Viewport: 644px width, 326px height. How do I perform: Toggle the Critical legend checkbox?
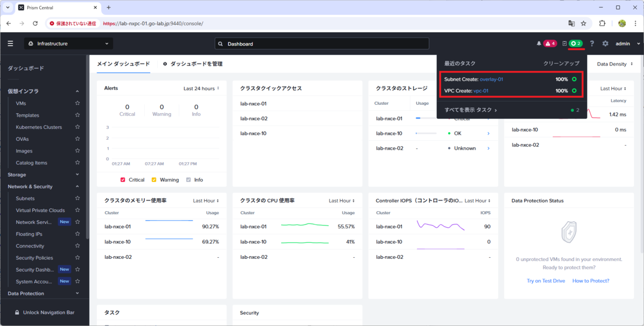pos(123,180)
